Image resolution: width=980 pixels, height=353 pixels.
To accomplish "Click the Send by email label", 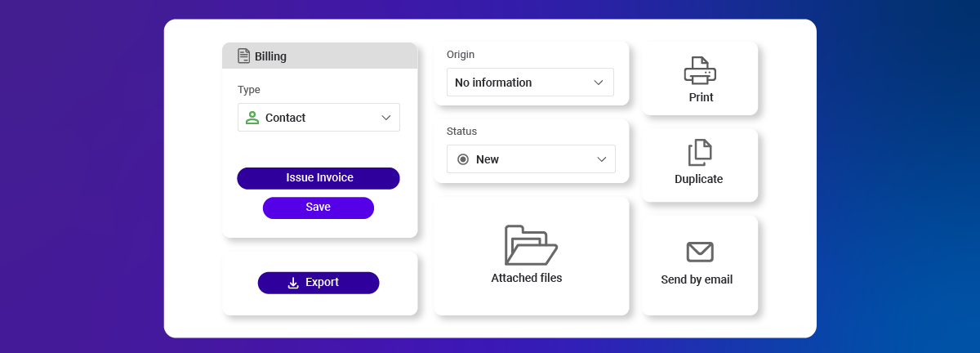I will pos(697,279).
